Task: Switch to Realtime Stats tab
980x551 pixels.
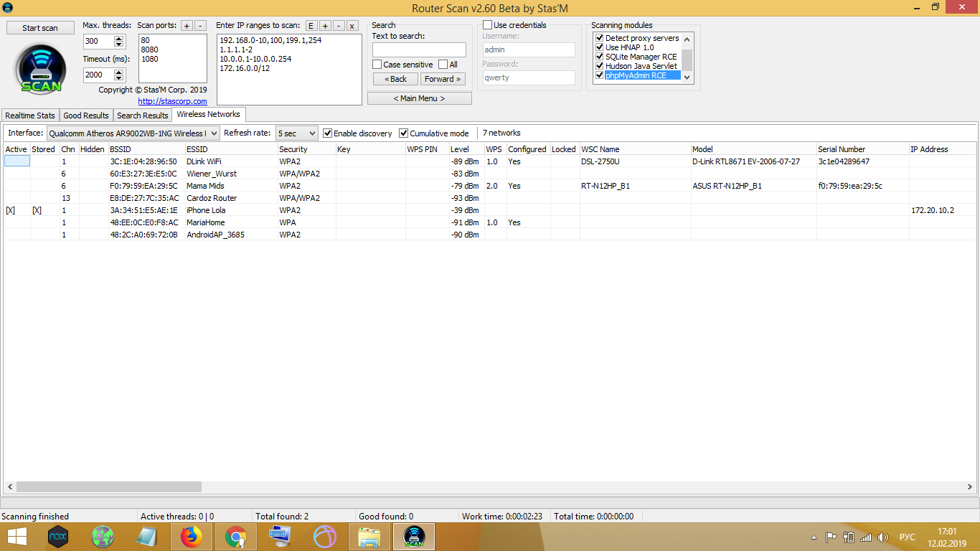Action: [30, 116]
